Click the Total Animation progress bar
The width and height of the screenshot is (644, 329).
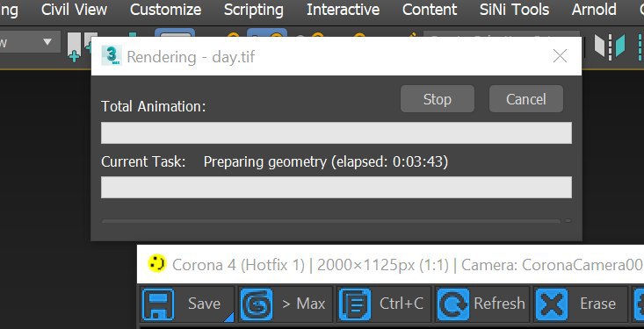pos(336,132)
